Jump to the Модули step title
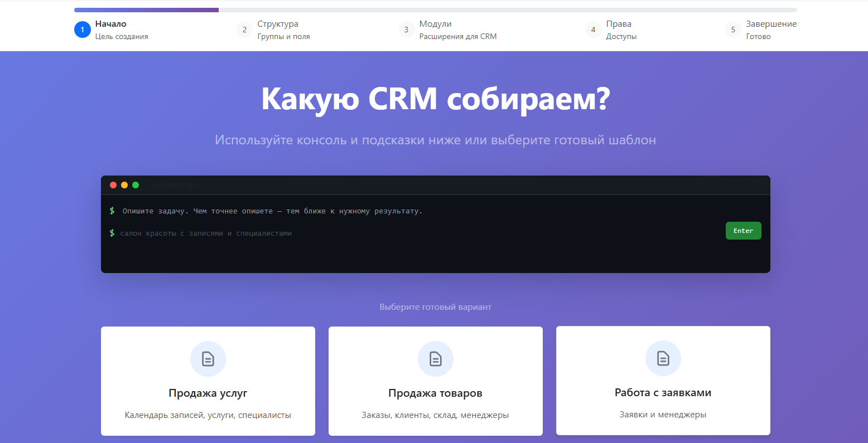Image resolution: width=868 pixels, height=443 pixels. click(435, 24)
